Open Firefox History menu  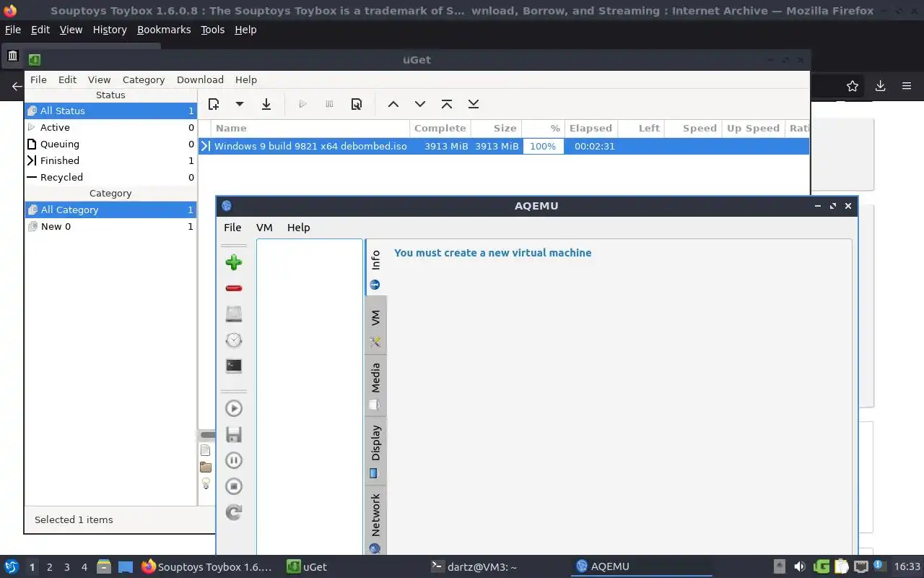110,30
